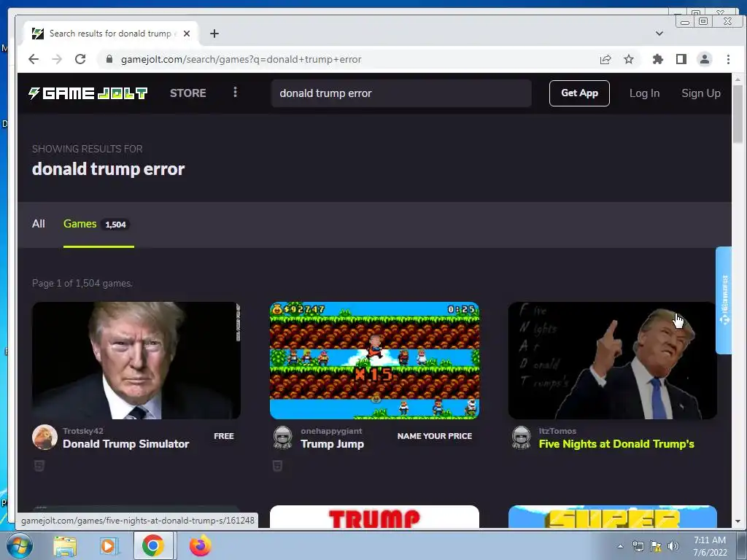Click the browser address bar URL
Viewport: 747px width, 560px height.
pos(241,59)
